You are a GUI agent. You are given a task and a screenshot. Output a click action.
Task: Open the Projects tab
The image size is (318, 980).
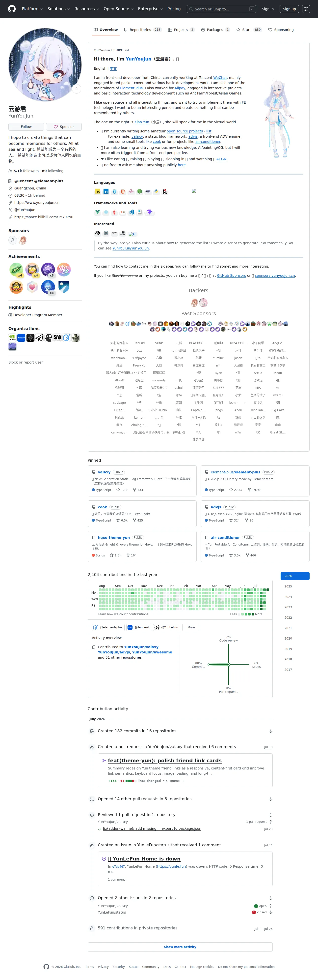(181, 30)
